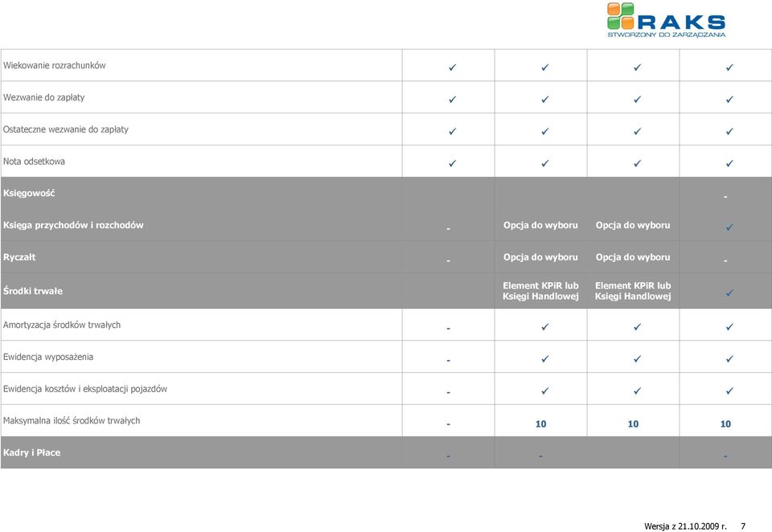Screen dimensions: 772x532
Task: Click the 'Księgowość' section header
Action: (29, 194)
